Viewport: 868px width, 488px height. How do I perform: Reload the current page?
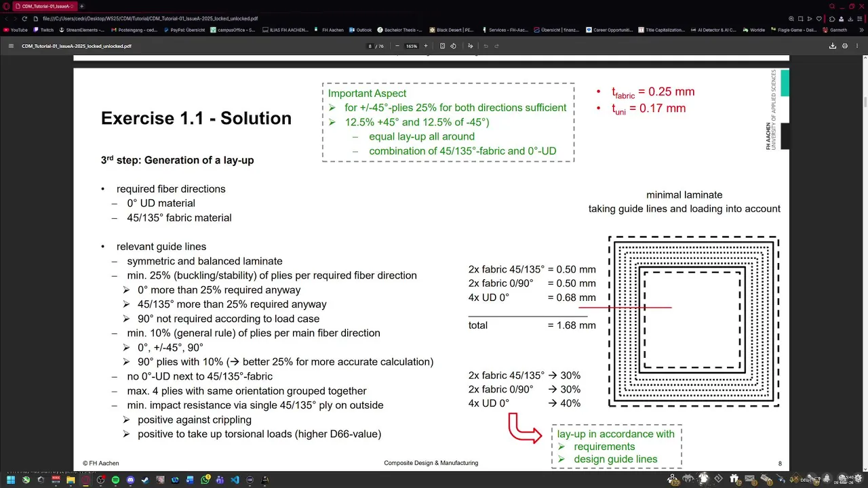24,18
